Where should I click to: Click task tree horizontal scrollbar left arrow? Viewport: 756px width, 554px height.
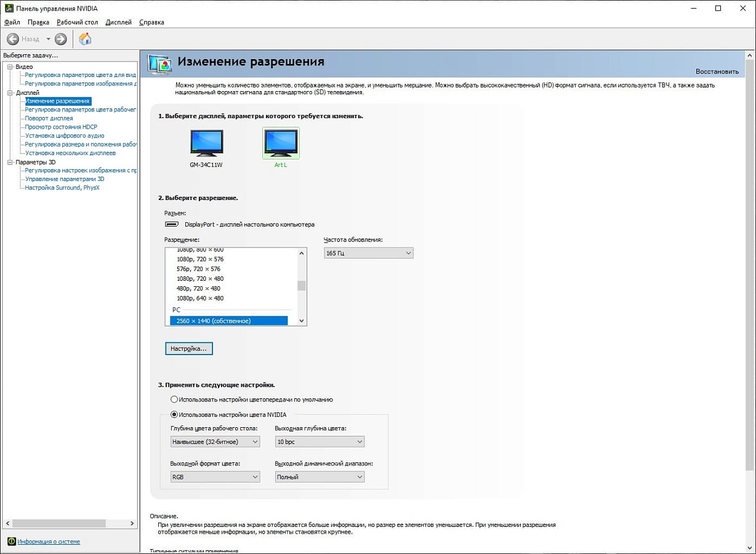[x=7, y=523]
